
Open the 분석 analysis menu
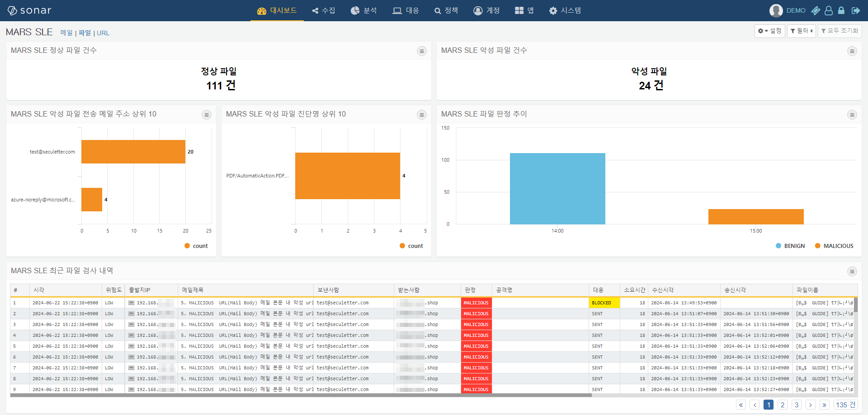[364, 10]
